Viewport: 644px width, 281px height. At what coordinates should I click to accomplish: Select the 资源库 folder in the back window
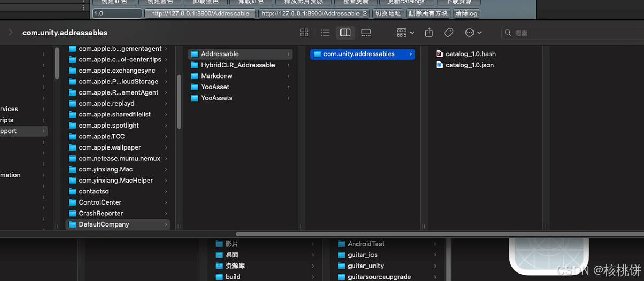pyautogui.click(x=265, y=266)
